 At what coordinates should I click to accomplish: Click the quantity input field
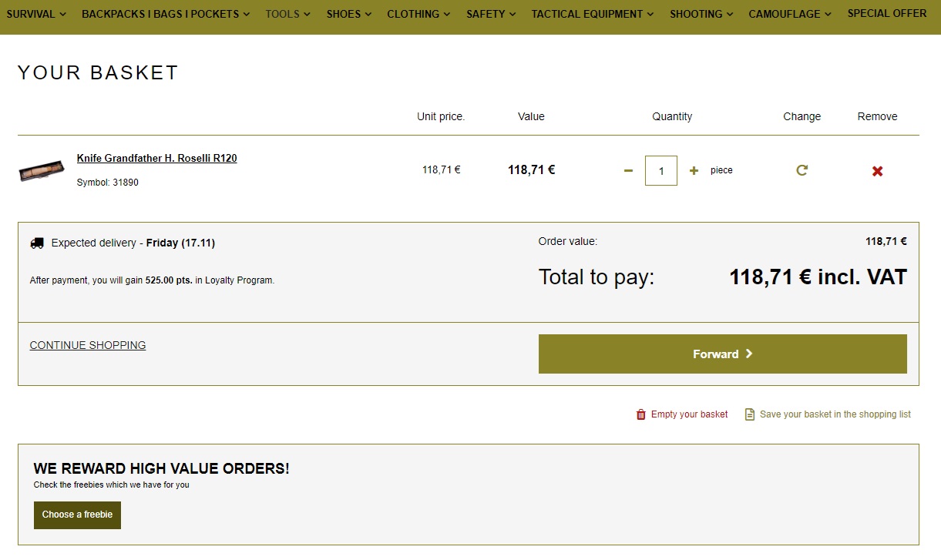[x=661, y=171]
